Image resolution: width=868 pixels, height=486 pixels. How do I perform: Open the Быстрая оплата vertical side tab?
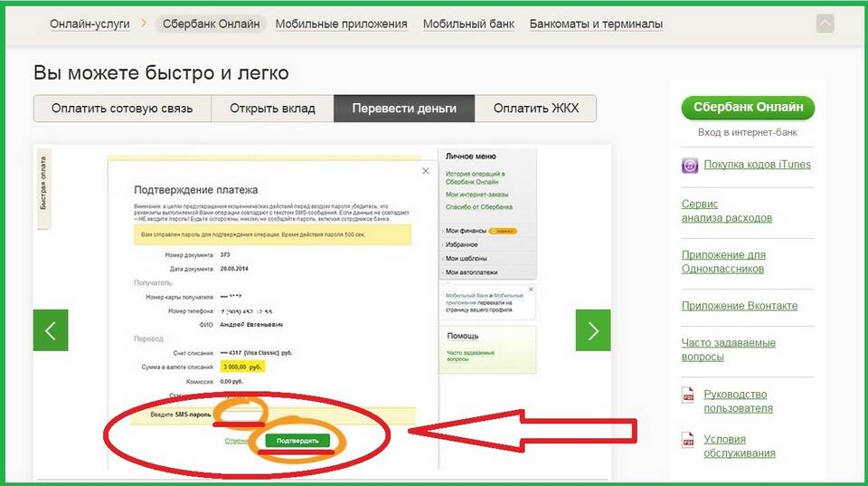pyautogui.click(x=43, y=188)
